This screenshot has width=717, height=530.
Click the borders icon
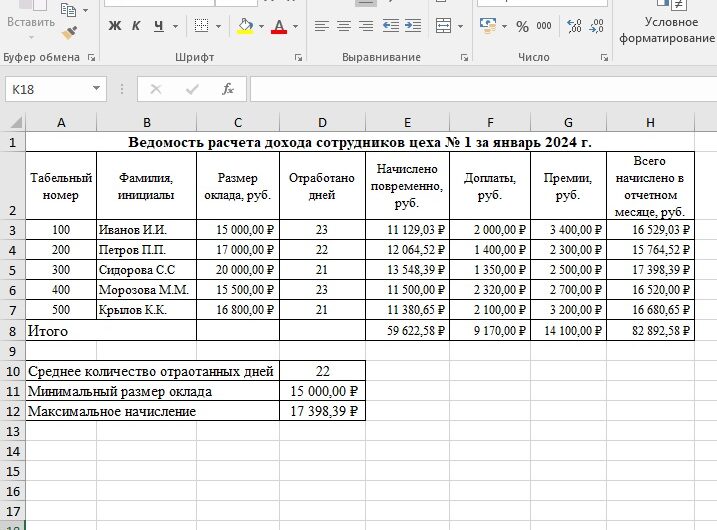[x=201, y=26]
